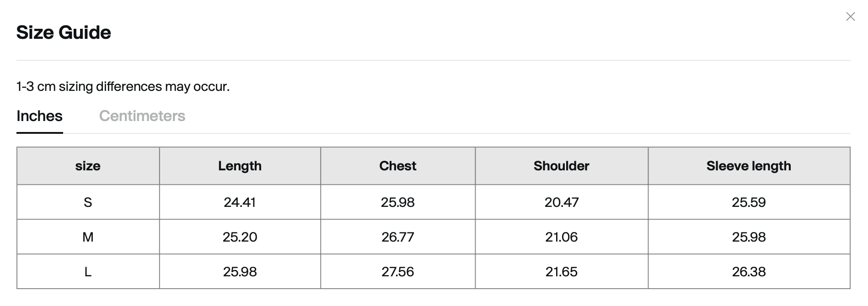The width and height of the screenshot is (868, 306).
Task: Switch to the Centimeters tab
Action: pyautogui.click(x=142, y=116)
